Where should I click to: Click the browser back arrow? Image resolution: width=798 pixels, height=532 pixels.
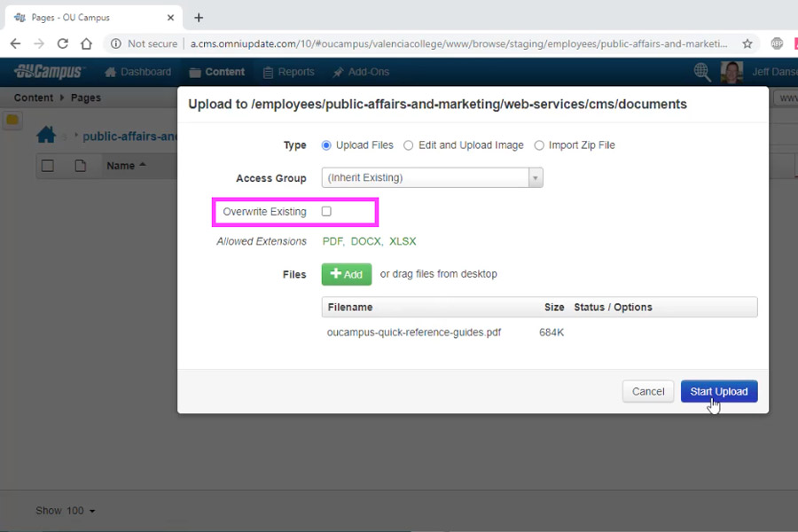tap(15, 43)
